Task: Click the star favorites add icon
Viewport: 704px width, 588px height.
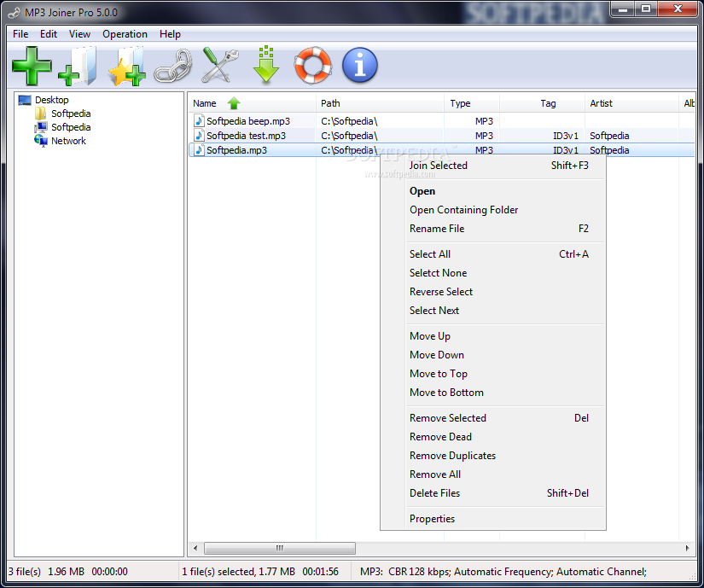Action: click(x=127, y=66)
